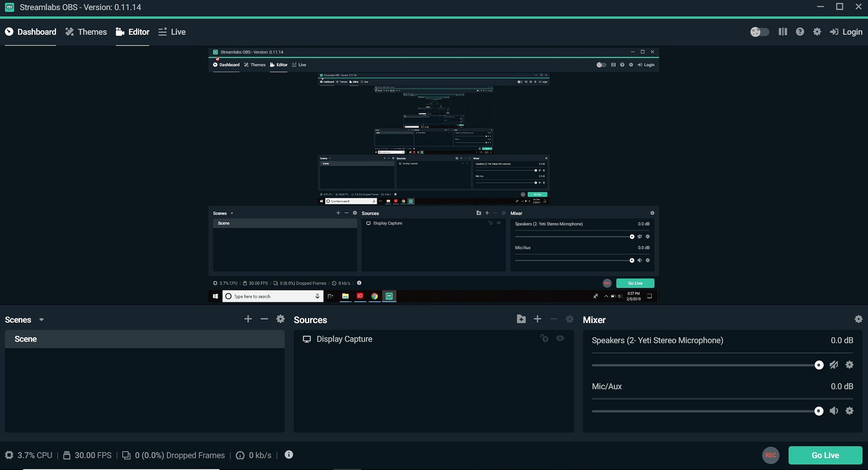The image size is (868, 470).
Task: Click Streamlabs app icon in title bar
Action: 9,7
